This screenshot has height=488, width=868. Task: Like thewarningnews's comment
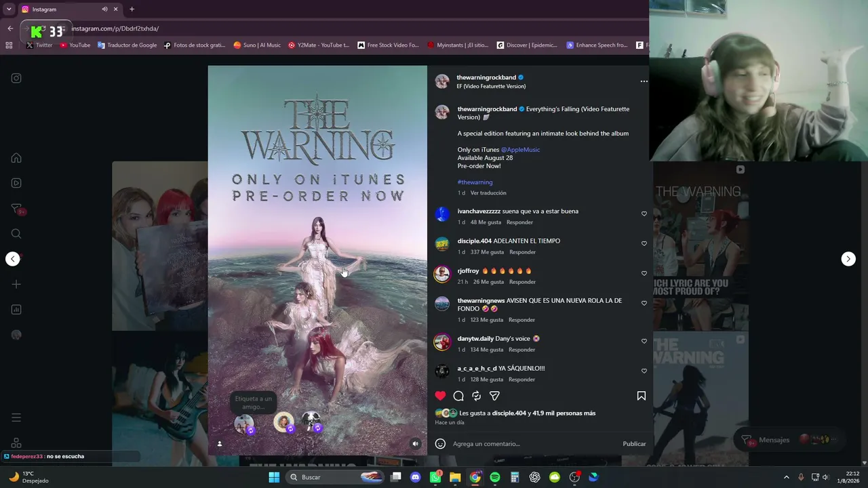(x=644, y=304)
